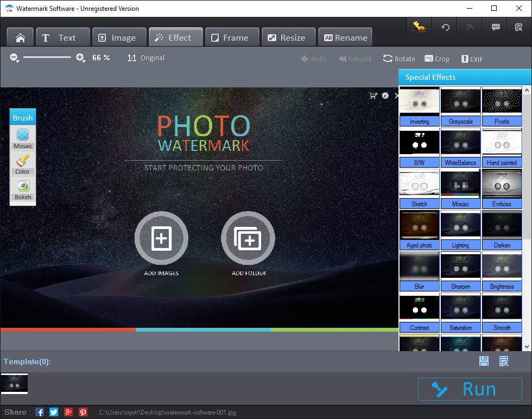This screenshot has height=419, width=532.
Task: Switch to the Frame tab
Action: [x=230, y=37]
